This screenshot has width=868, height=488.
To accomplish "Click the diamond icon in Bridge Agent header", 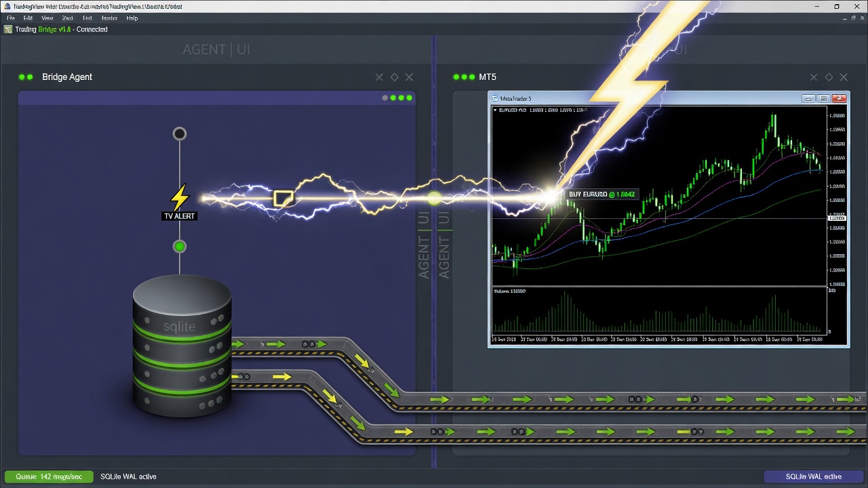I will pos(394,77).
